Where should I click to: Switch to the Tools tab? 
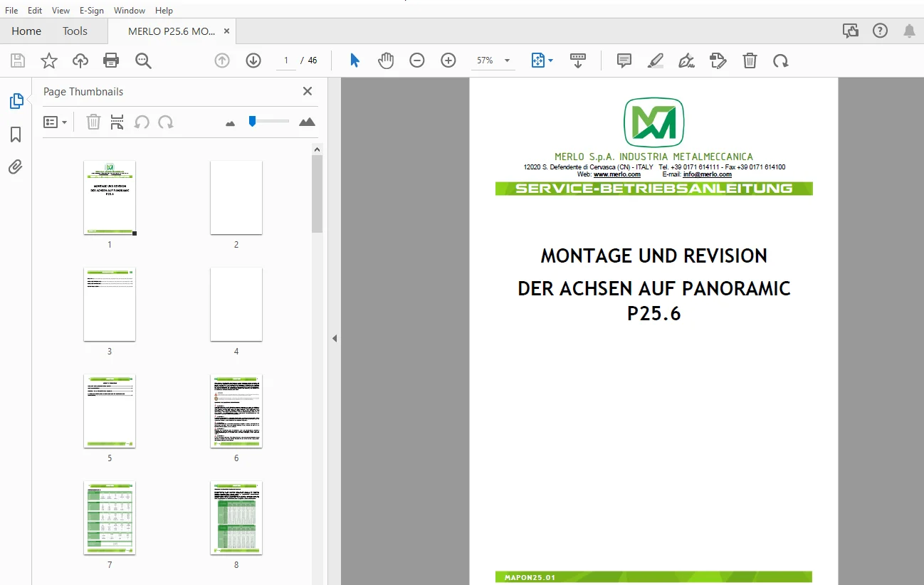pos(75,31)
